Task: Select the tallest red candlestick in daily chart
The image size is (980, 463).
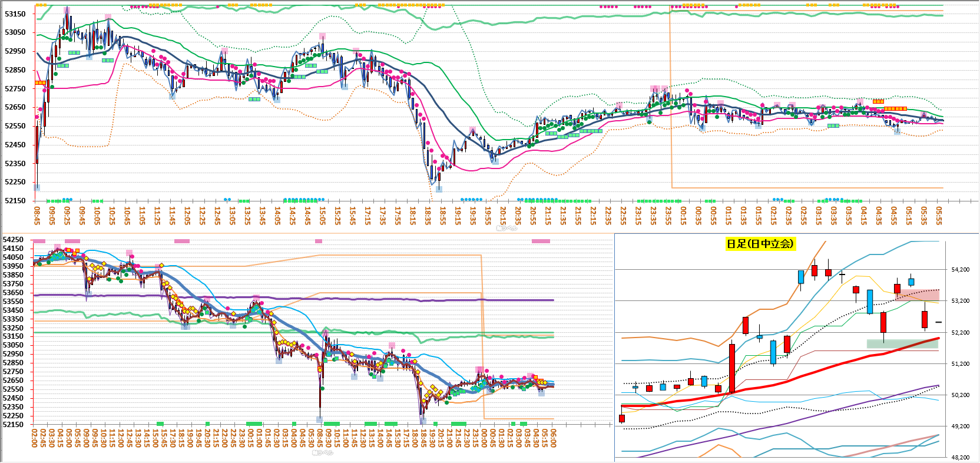Action: click(732, 368)
